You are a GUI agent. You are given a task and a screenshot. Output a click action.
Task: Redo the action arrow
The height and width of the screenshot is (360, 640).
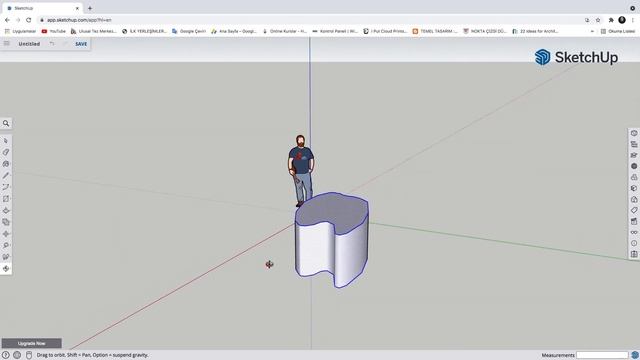coord(64,44)
